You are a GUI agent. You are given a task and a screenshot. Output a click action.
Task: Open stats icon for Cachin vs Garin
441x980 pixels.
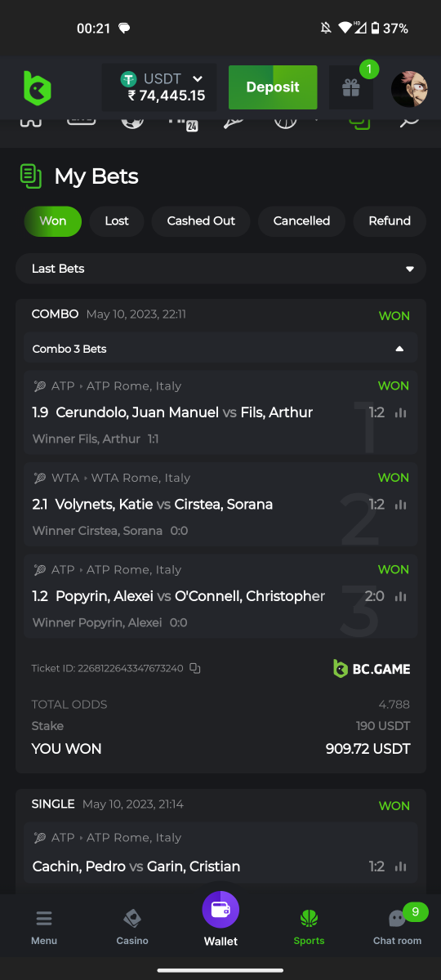coord(400,866)
